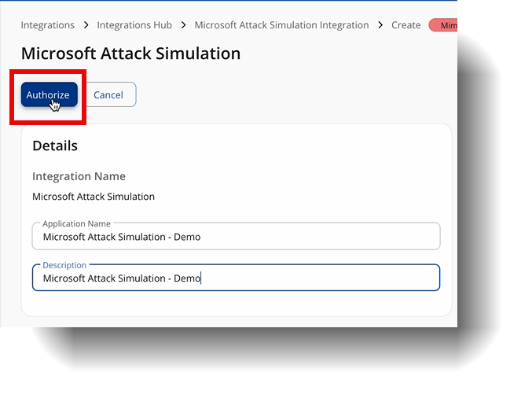This screenshot has height=402, width=532.
Task: Place cursor at end of Description text
Action: 201,278
